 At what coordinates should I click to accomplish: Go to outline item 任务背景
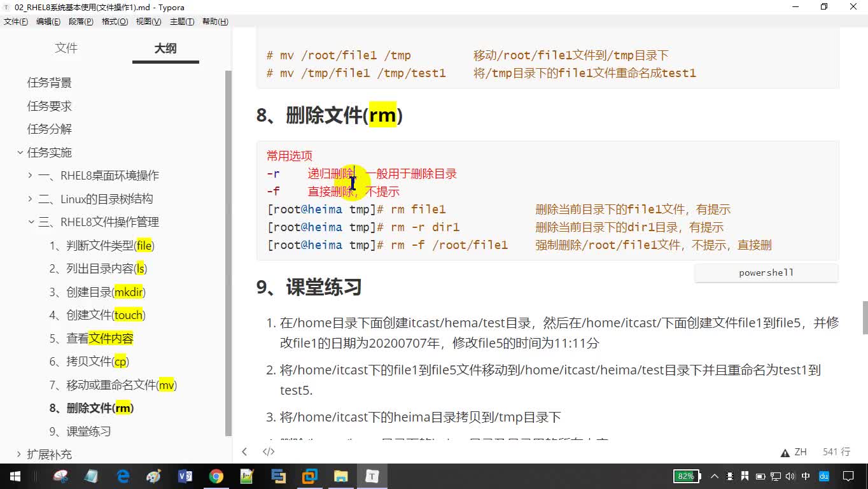(x=50, y=83)
